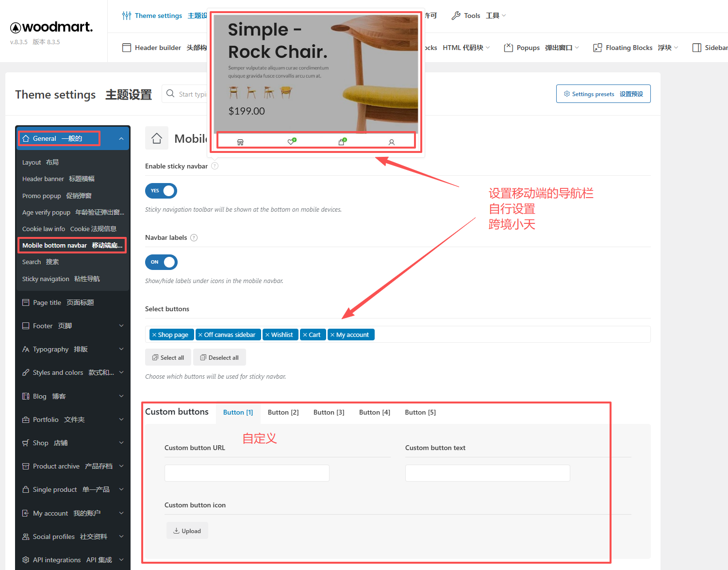
Task: Click the shop icon in preview navbar
Action: tap(240, 142)
